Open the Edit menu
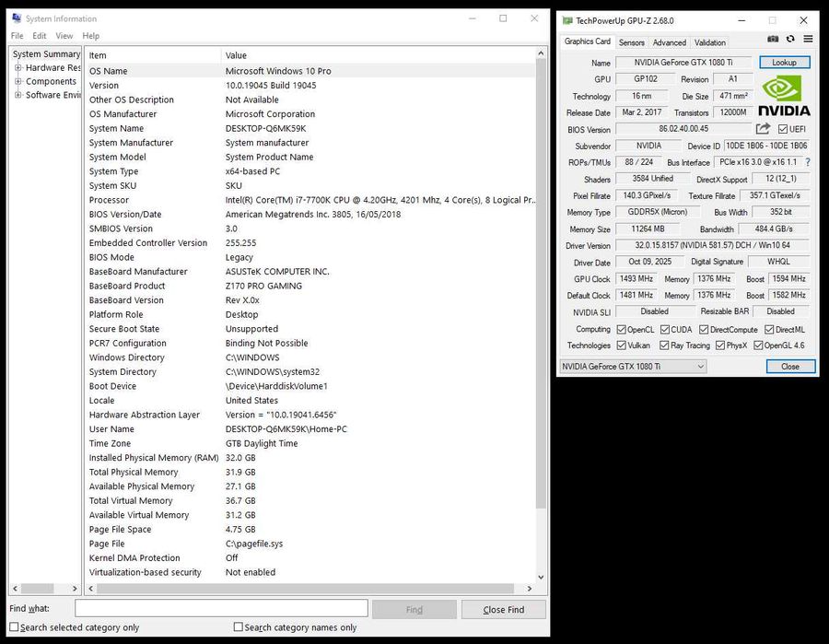 [39, 36]
